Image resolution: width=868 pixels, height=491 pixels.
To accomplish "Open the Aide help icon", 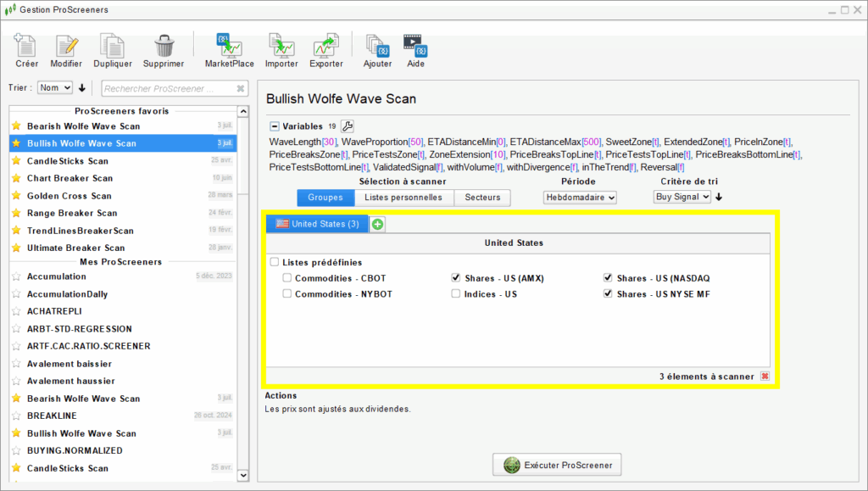I will [x=415, y=48].
